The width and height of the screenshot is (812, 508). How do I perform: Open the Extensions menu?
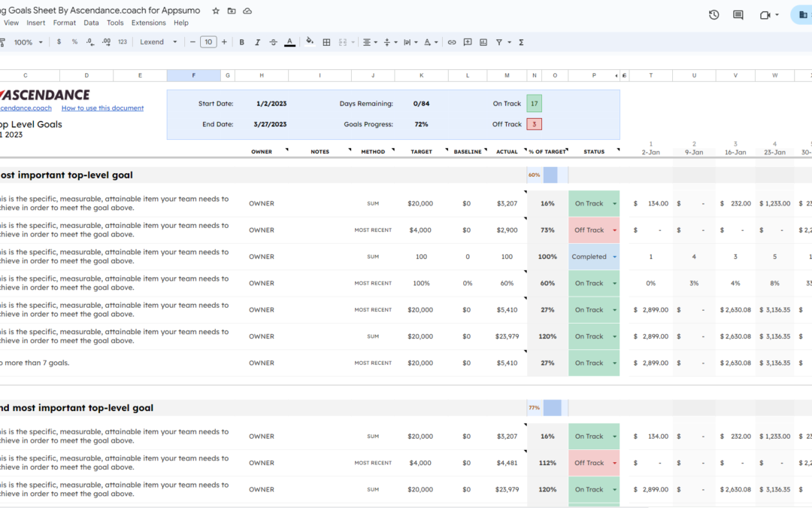coord(148,23)
